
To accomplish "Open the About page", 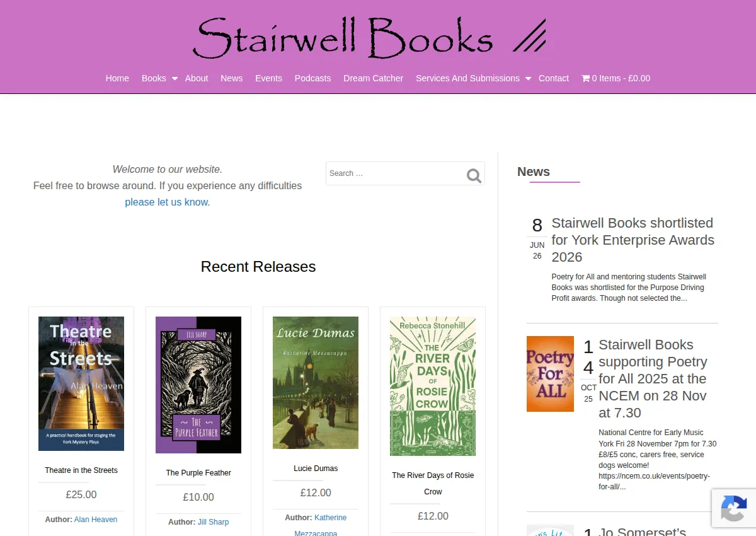I will click(197, 78).
